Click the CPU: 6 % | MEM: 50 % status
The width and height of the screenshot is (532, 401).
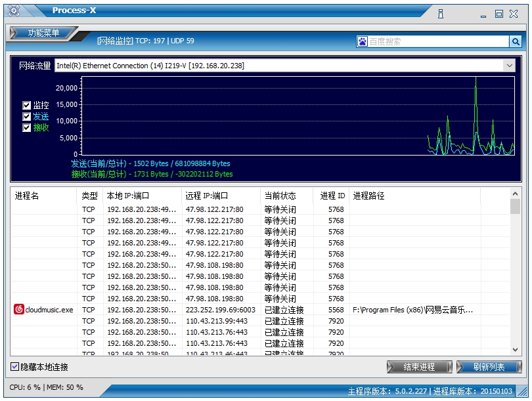(46, 387)
